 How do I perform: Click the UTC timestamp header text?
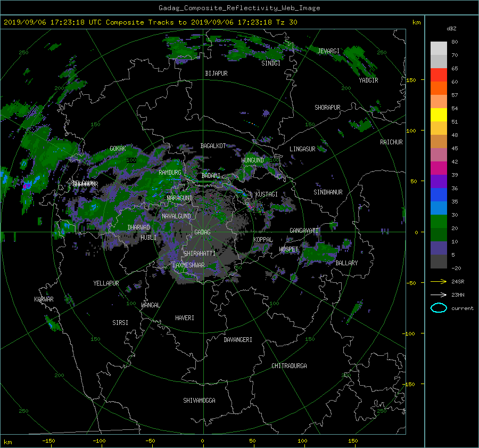click(x=150, y=22)
